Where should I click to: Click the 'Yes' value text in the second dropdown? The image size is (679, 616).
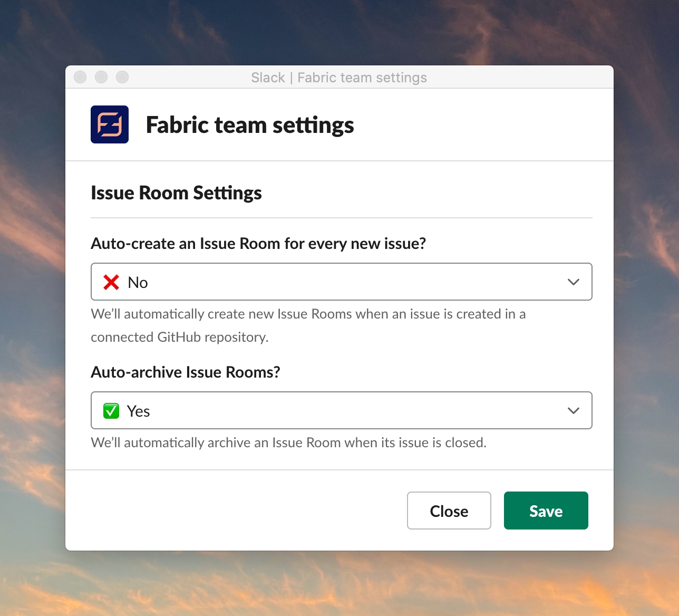click(x=139, y=411)
